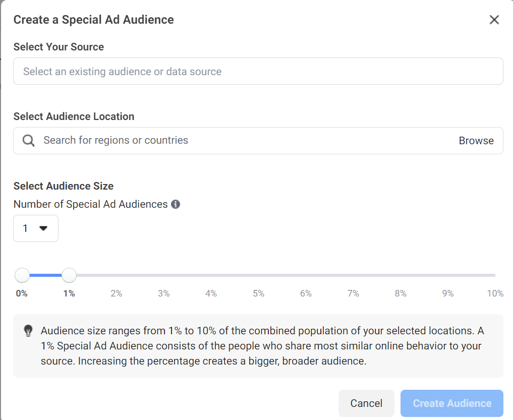Set audience size slider to 10%
The width and height of the screenshot is (513, 420).
click(494, 275)
